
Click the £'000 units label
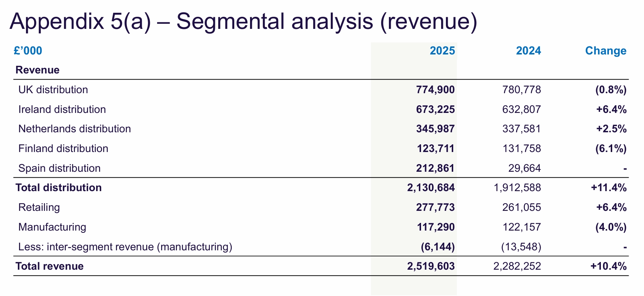click(28, 51)
